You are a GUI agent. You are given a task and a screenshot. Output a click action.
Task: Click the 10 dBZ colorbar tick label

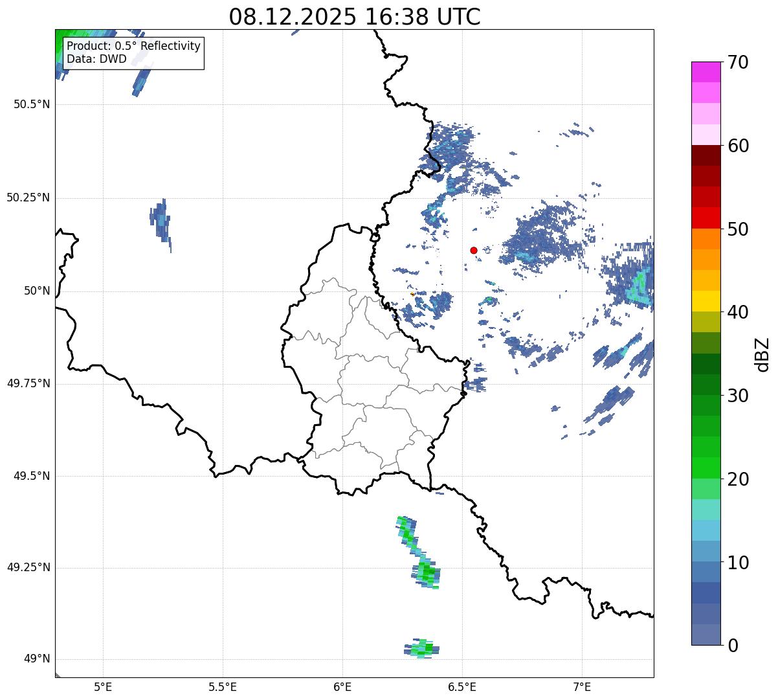click(738, 563)
